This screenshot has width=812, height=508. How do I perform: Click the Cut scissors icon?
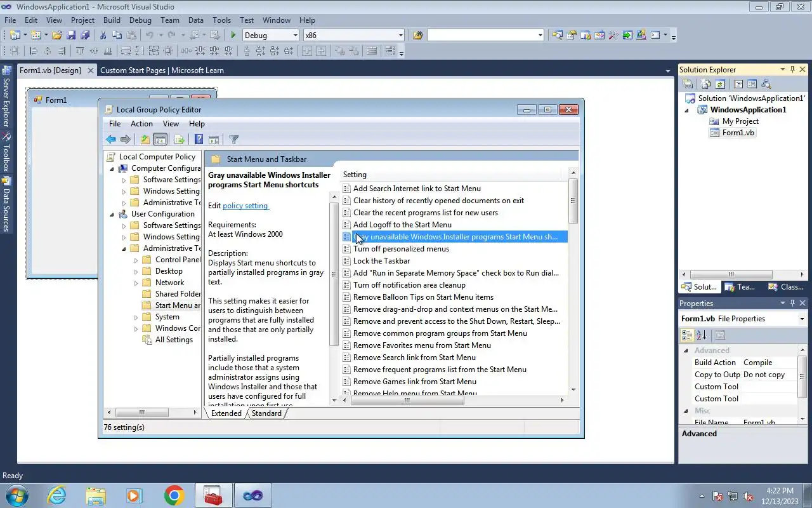coord(103,36)
